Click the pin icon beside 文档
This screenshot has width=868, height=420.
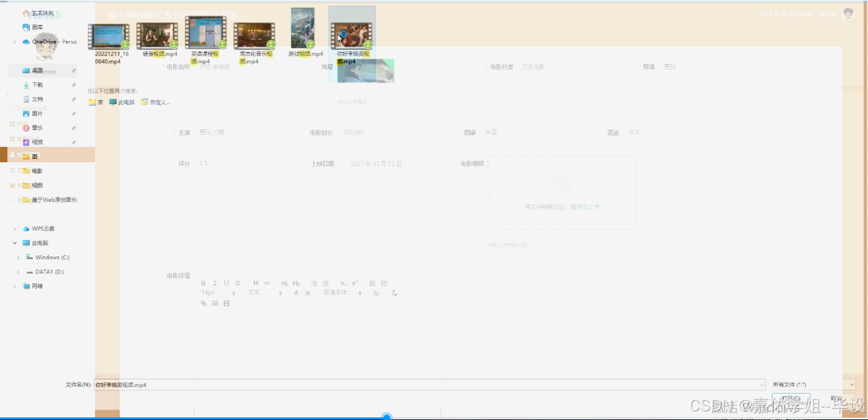(x=73, y=99)
